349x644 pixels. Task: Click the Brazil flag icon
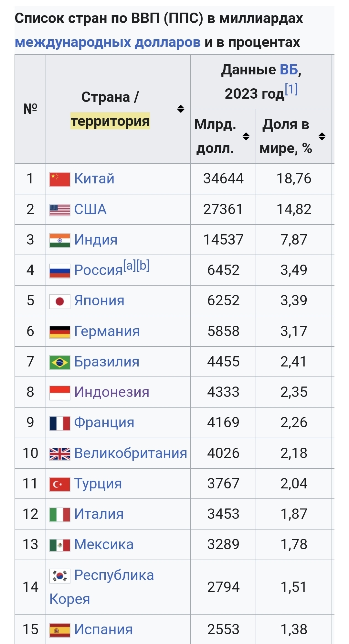coord(59,362)
